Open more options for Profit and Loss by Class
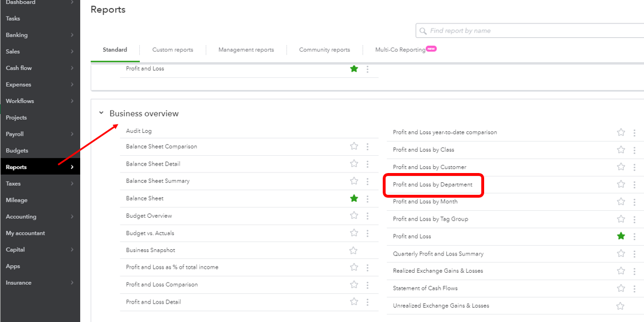The width and height of the screenshot is (644, 322). (x=635, y=150)
